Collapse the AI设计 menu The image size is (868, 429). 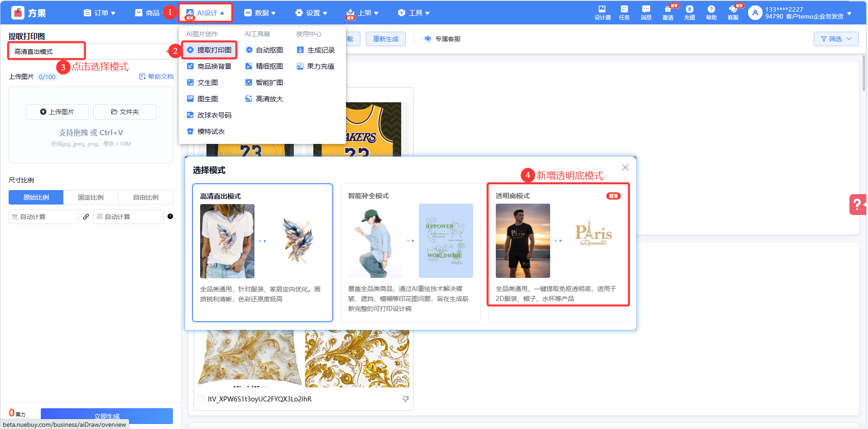pyautogui.click(x=206, y=13)
